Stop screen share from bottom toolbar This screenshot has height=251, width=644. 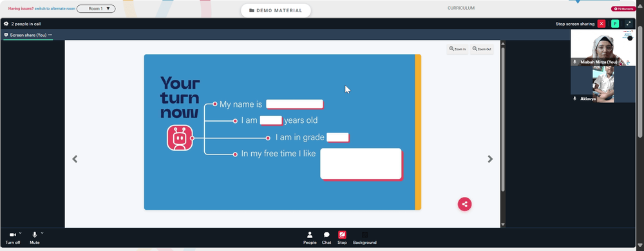point(342,238)
